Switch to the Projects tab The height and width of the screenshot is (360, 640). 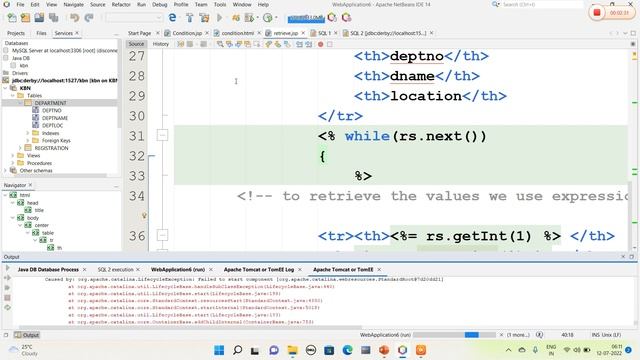(x=16, y=33)
